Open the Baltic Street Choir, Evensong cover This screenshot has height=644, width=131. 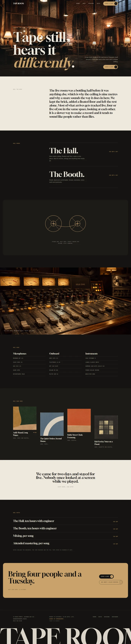tap(79, 420)
